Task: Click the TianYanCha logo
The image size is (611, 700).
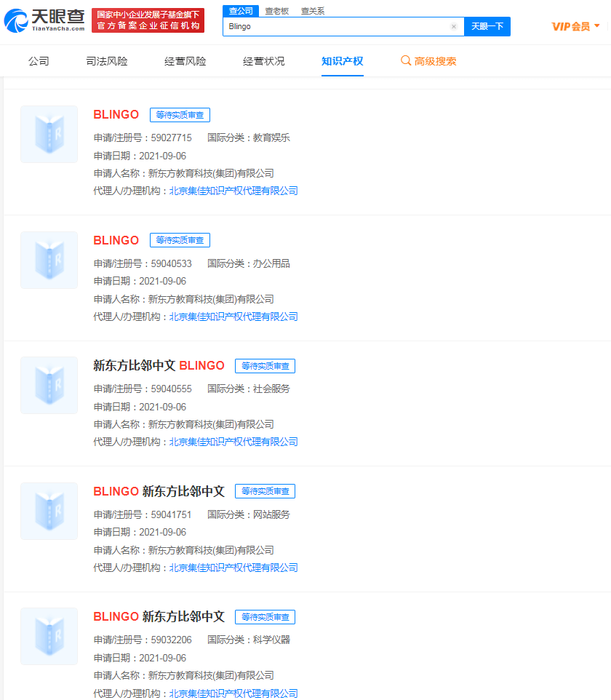Action: click(44, 20)
